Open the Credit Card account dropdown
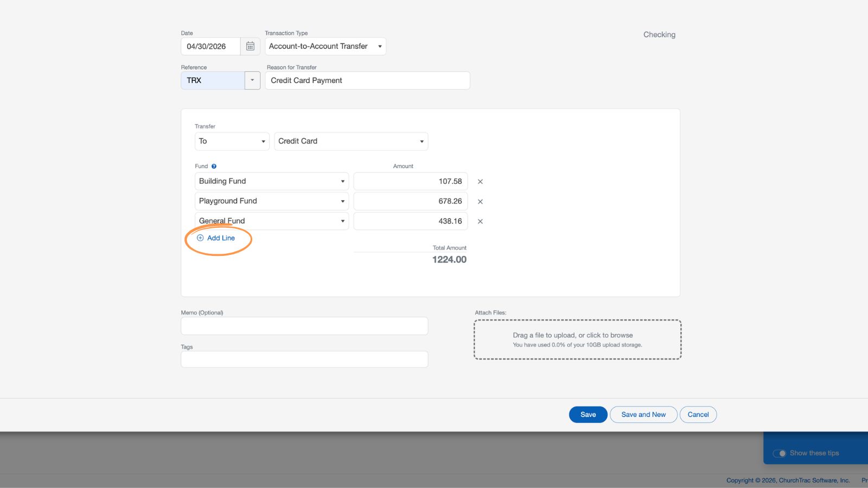This screenshot has width=868, height=488. pyautogui.click(x=350, y=142)
